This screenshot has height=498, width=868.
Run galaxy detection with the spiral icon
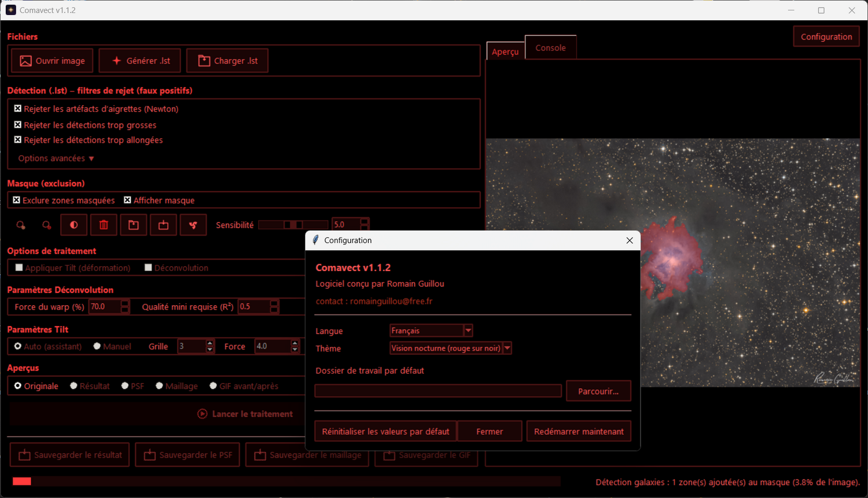193,225
